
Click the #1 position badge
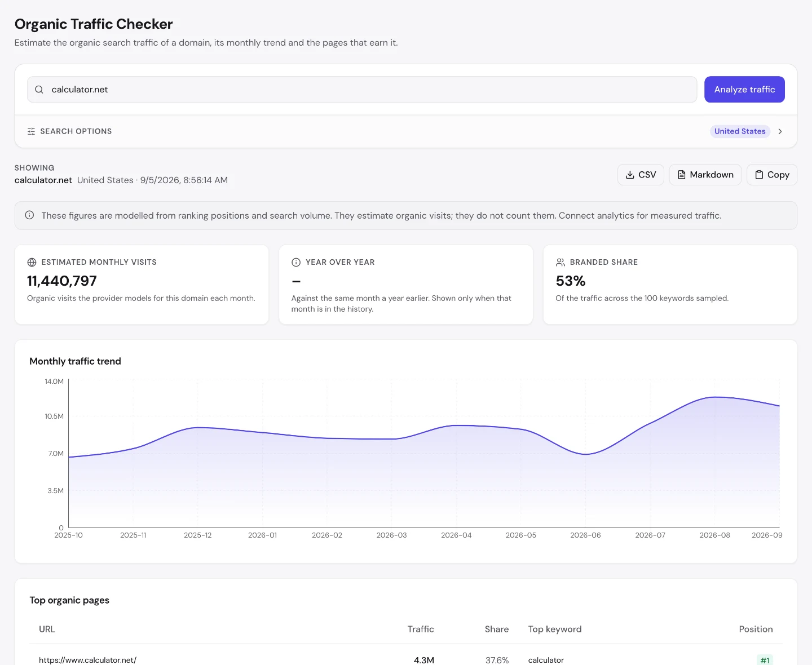point(765,660)
